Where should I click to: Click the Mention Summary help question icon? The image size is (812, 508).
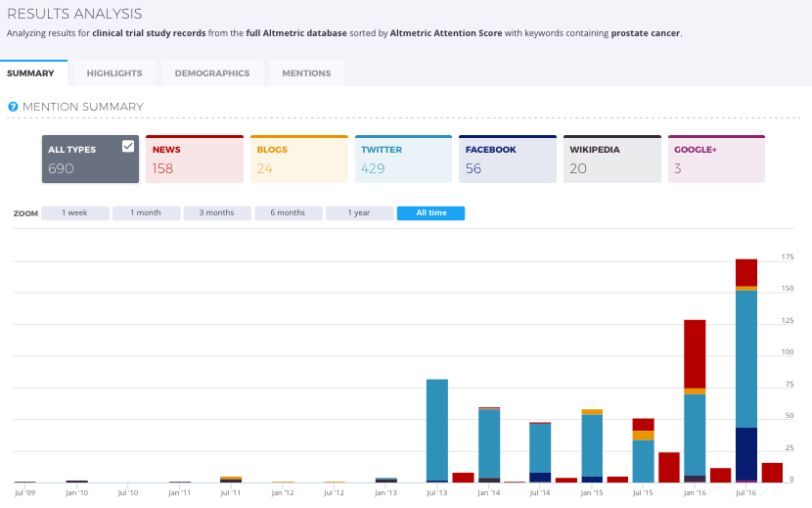click(x=13, y=107)
